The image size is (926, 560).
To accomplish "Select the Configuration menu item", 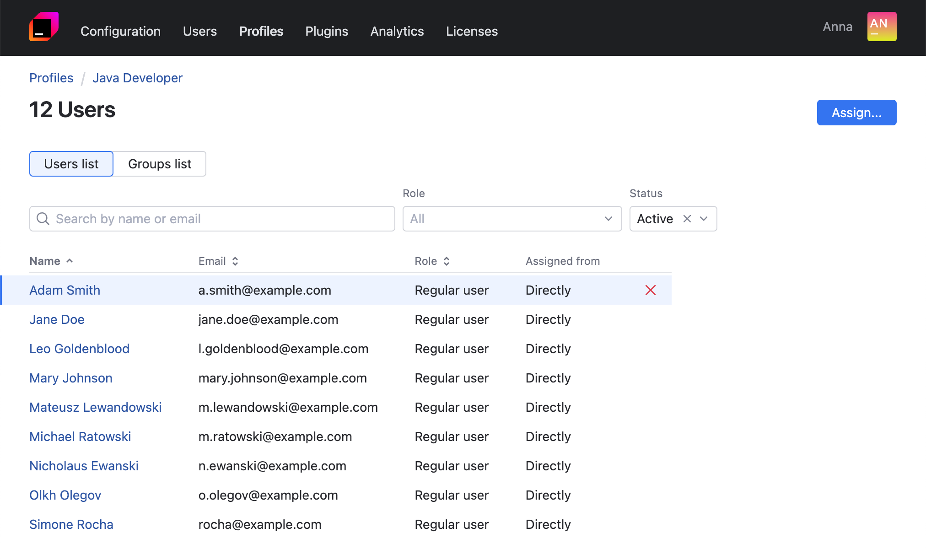I will (x=120, y=30).
